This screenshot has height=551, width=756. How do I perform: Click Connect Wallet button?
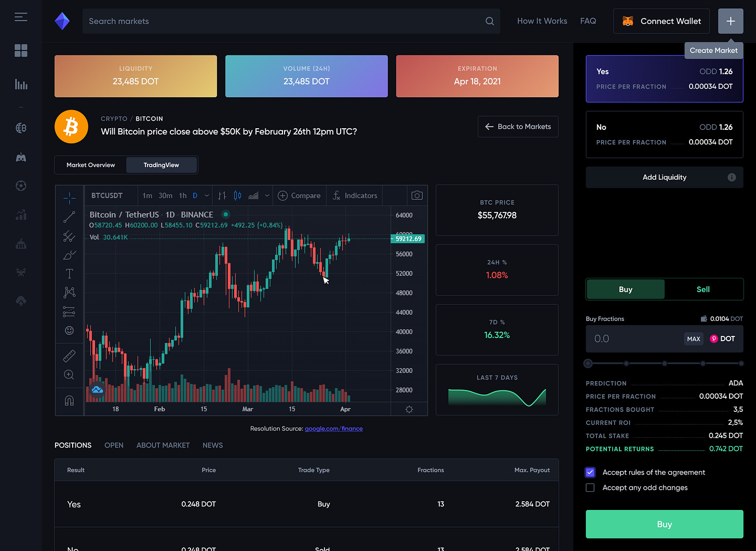[x=661, y=21]
